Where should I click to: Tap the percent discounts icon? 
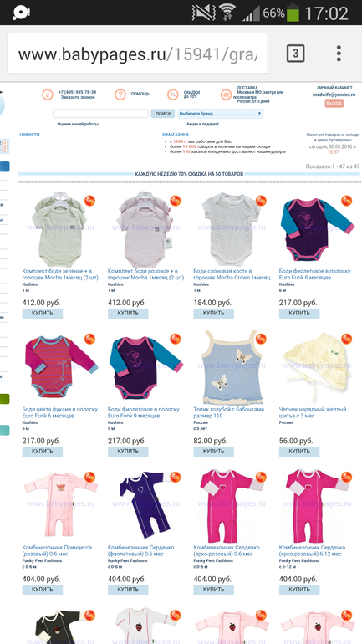coord(173,95)
